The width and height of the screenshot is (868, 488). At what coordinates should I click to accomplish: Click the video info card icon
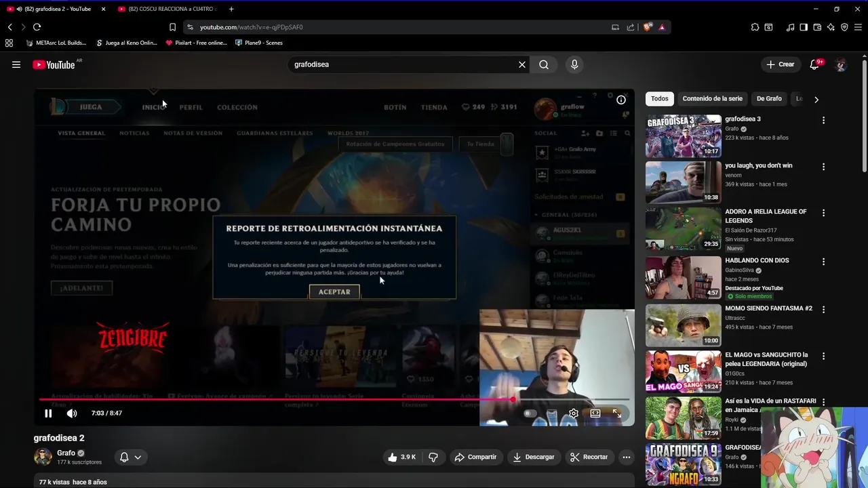[x=621, y=100]
